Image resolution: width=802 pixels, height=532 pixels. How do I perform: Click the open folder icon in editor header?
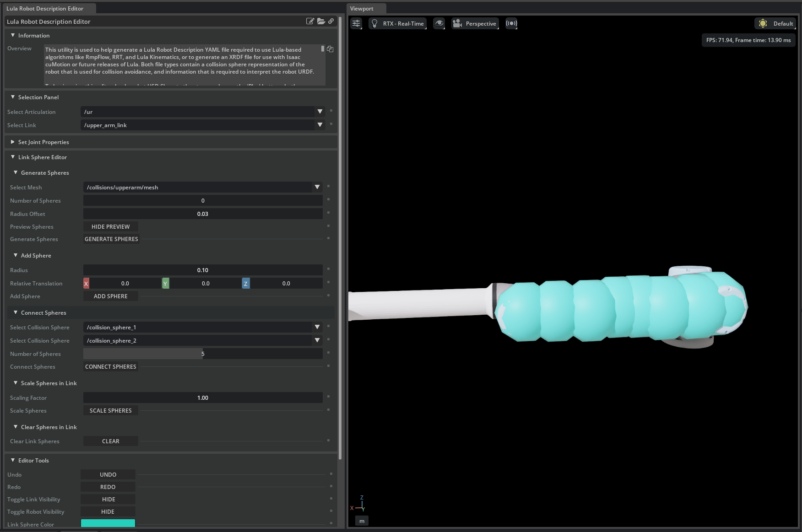click(321, 21)
